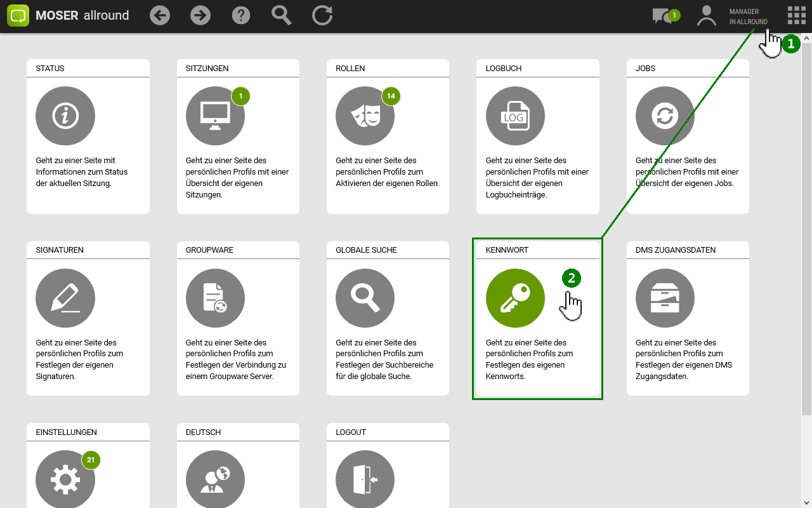Click the reload button in top bar

(x=322, y=16)
